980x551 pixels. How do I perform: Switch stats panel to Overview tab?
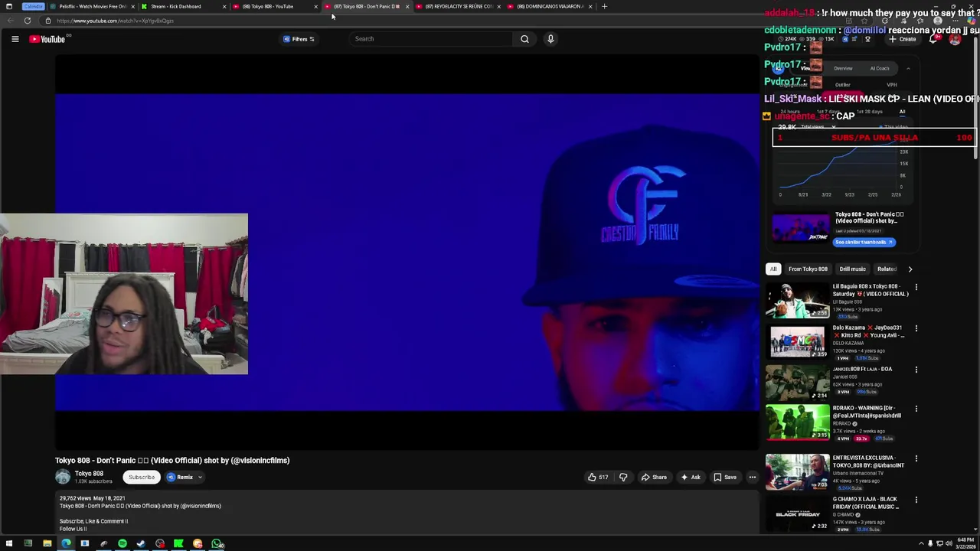(x=843, y=69)
